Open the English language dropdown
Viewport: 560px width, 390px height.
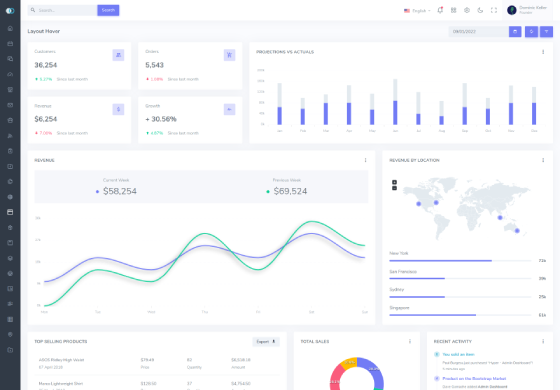417,11
